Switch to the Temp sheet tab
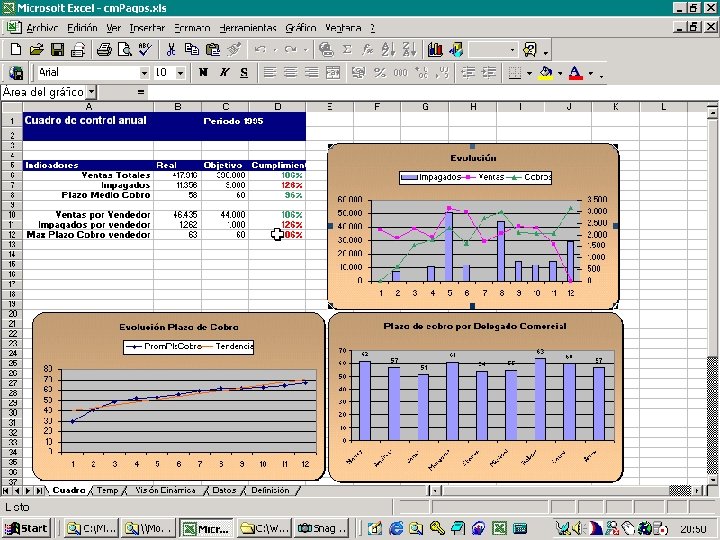The width and height of the screenshot is (720, 540). coord(107,490)
